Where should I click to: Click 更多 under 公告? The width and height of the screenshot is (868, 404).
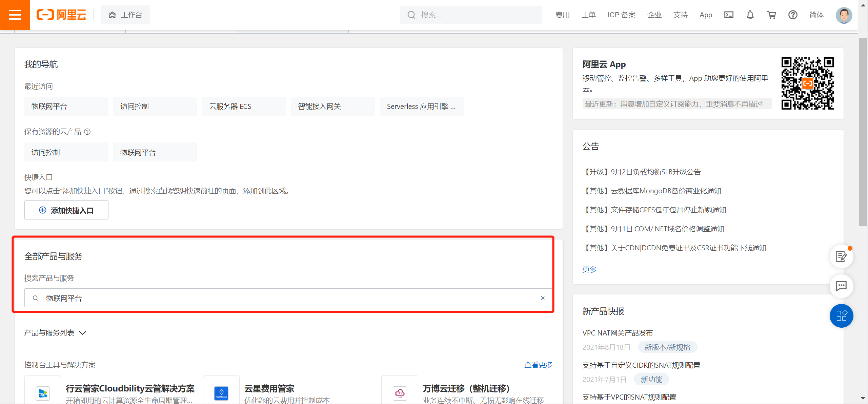[589, 269]
